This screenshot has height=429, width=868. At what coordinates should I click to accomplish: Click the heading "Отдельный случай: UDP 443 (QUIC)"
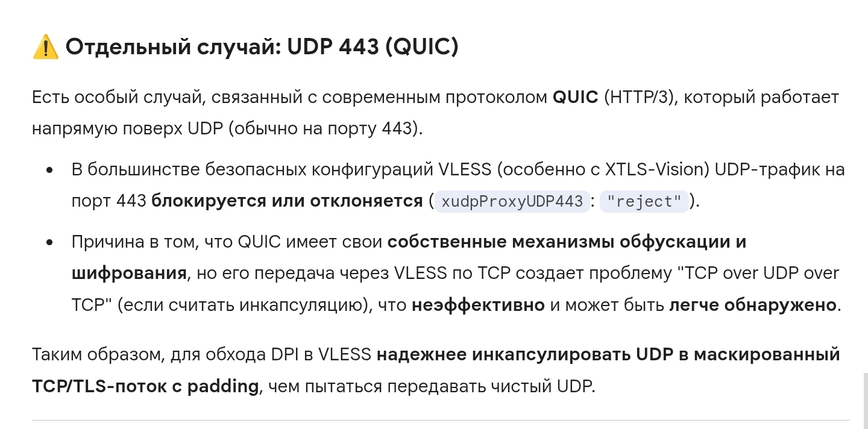click(262, 46)
